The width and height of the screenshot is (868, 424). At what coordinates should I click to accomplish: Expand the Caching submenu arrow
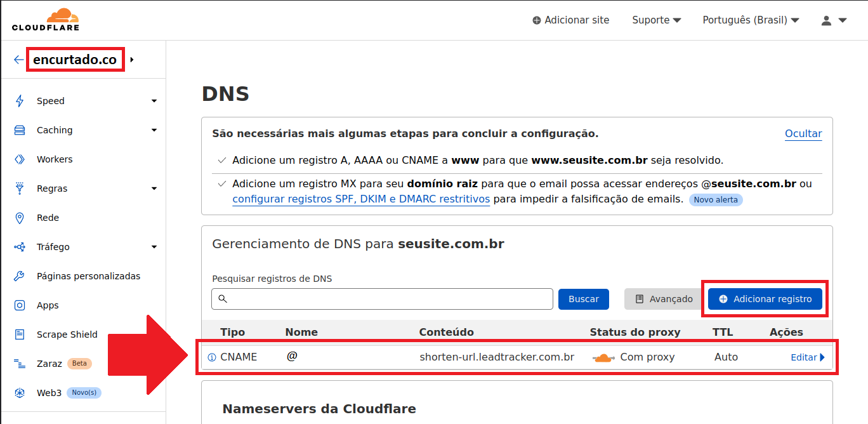click(x=154, y=130)
